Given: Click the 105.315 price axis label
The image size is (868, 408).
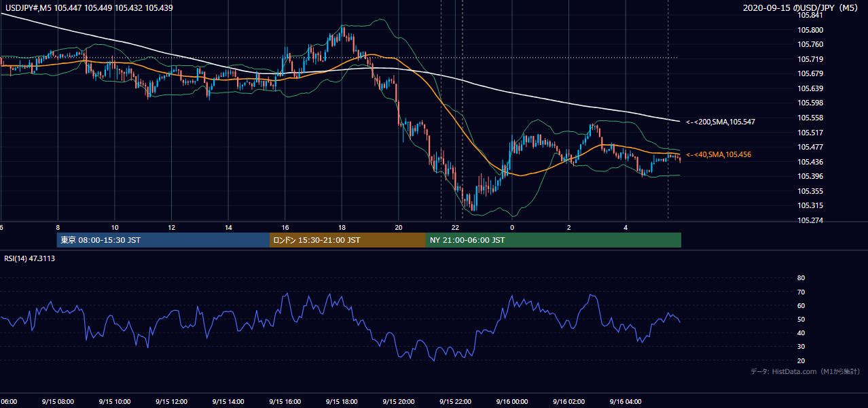Looking at the screenshot, I should pyautogui.click(x=810, y=205).
